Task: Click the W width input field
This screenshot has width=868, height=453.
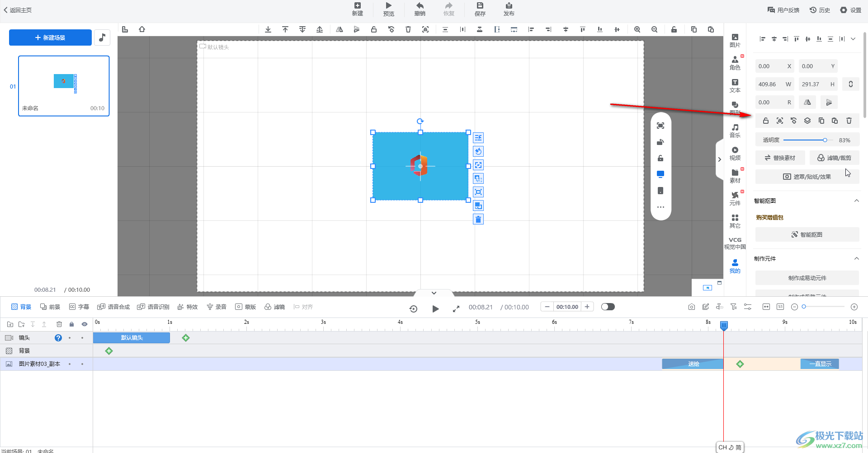Action: (x=774, y=84)
